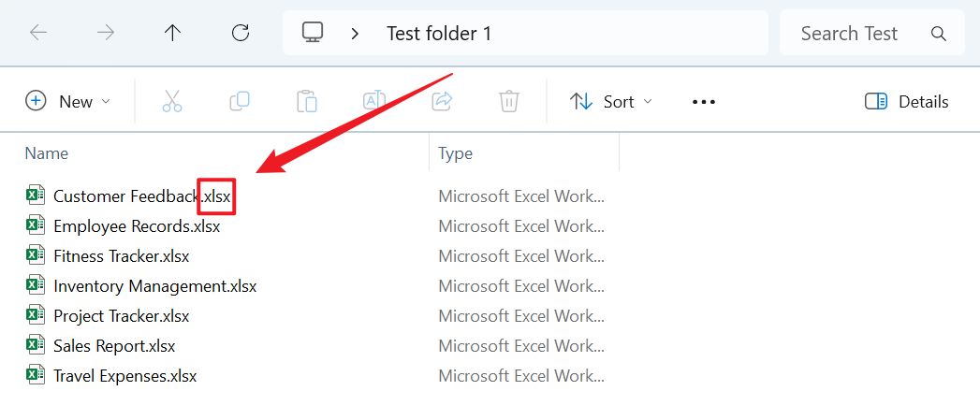This screenshot has height=420, width=980.
Task: Click the Delete trash icon
Action: coord(509,101)
